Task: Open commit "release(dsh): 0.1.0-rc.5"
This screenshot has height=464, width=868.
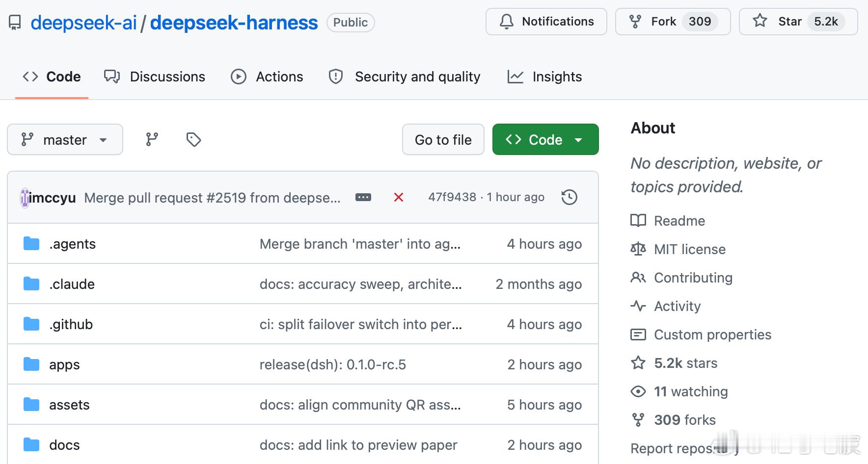Action: tap(333, 364)
